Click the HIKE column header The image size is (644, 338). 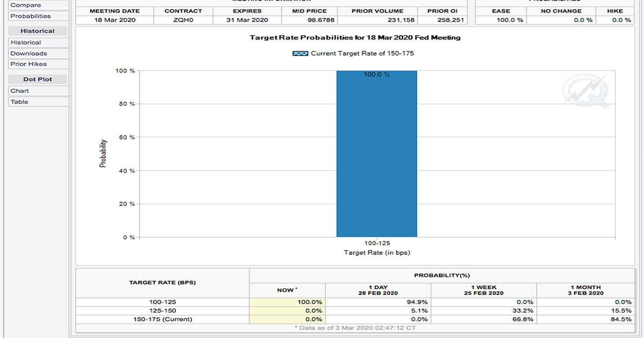coord(615,11)
